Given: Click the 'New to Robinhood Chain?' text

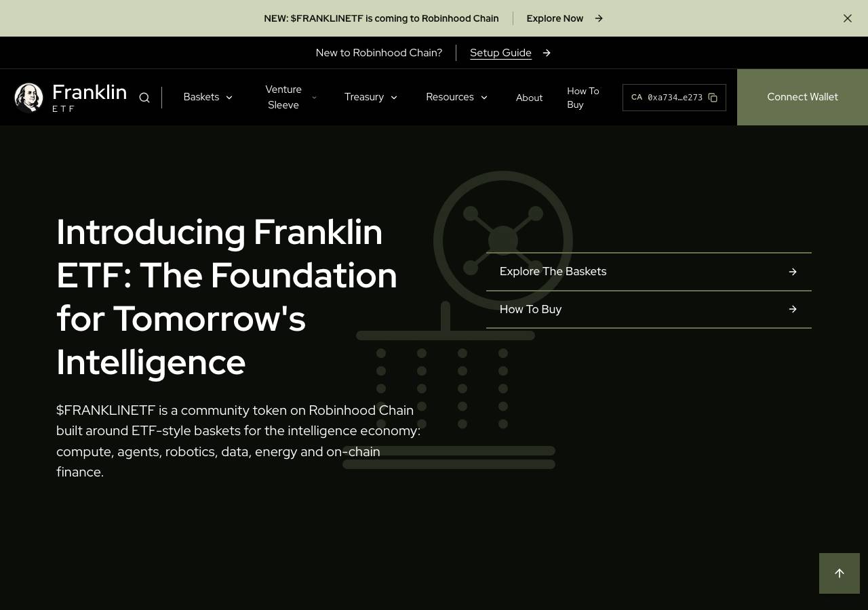Looking at the screenshot, I should [379, 53].
